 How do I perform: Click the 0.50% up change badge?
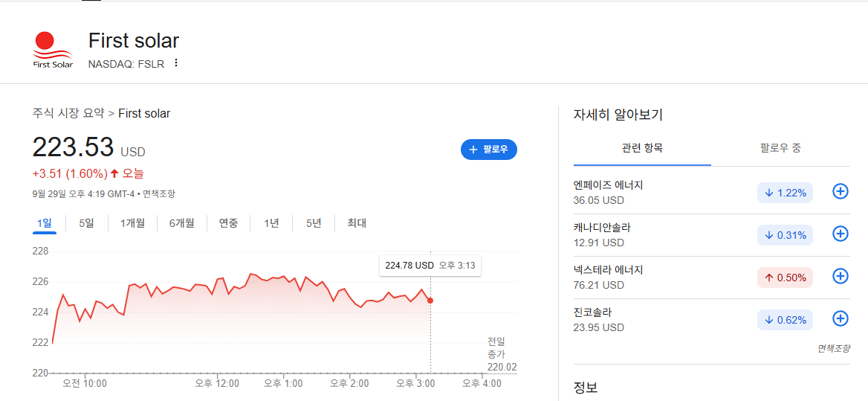pos(785,278)
